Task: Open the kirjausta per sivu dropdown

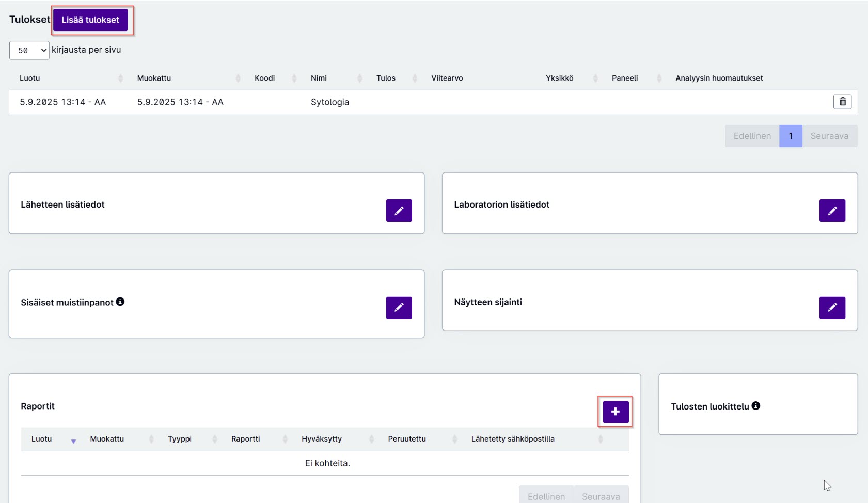Action: 29,50
